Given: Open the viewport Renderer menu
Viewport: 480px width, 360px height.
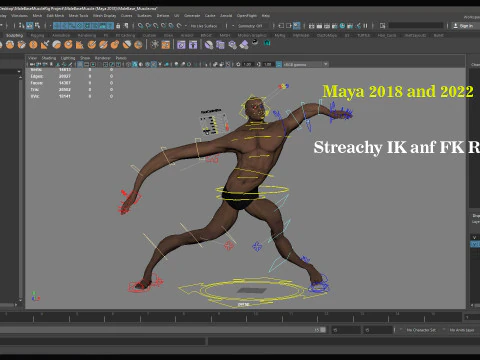Looking at the screenshot, I should tap(103, 58).
